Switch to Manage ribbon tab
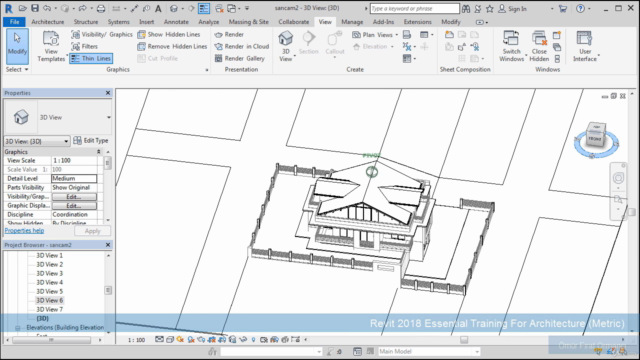This screenshot has width=640, height=360. pos(352,22)
